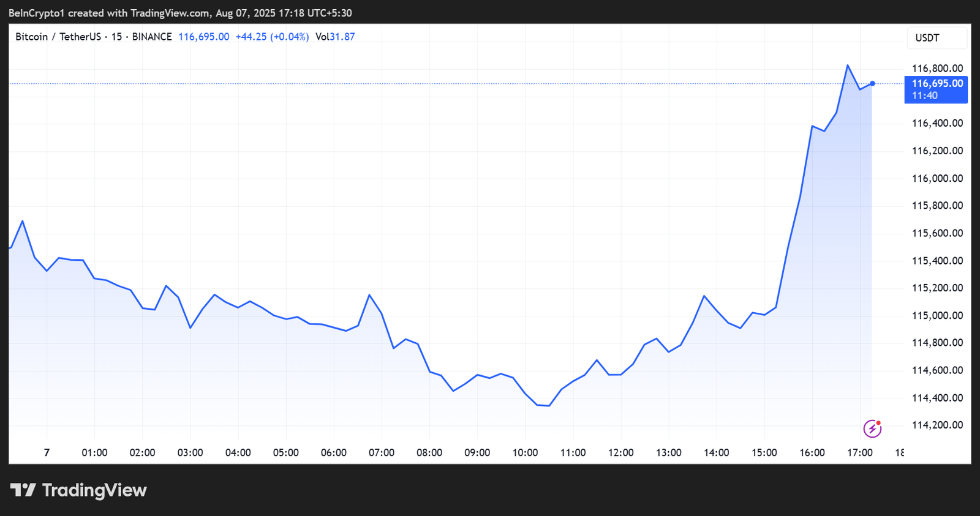Click the TradingView wordmark text
This screenshot has height=516, width=980.
coord(94,490)
